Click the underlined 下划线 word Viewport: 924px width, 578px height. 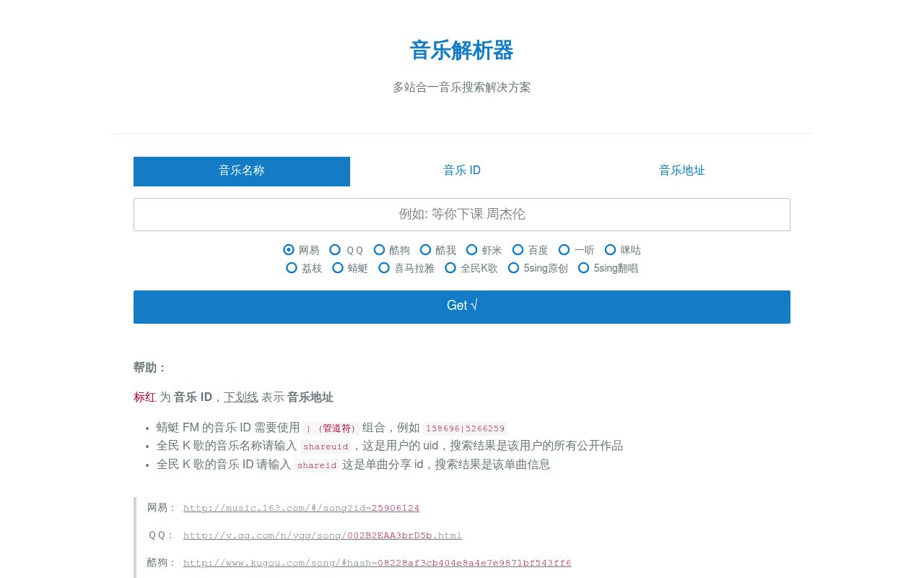click(x=241, y=397)
